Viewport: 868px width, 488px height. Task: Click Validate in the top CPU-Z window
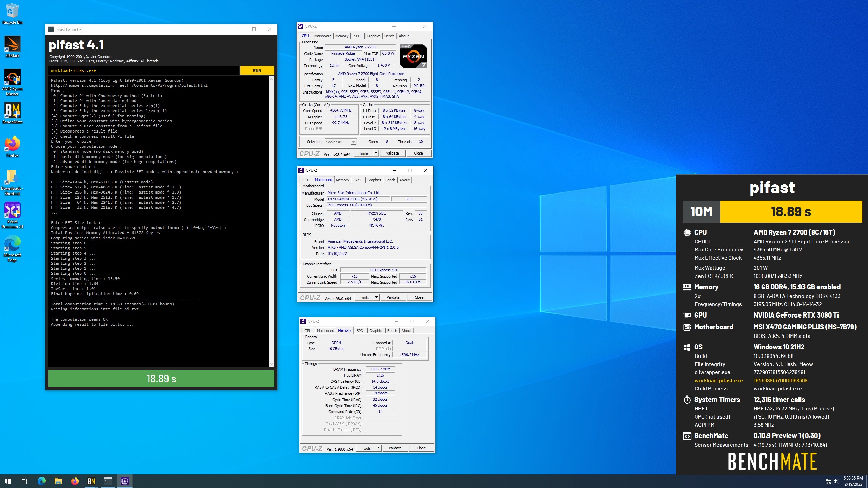[392, 153]
